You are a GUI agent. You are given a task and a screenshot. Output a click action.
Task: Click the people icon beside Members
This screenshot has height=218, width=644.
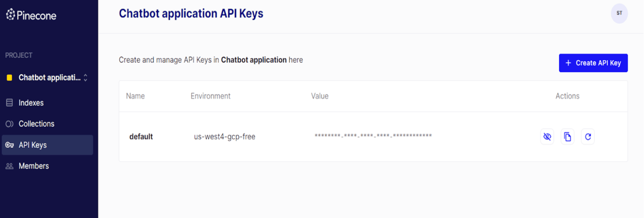coord(10,166)
